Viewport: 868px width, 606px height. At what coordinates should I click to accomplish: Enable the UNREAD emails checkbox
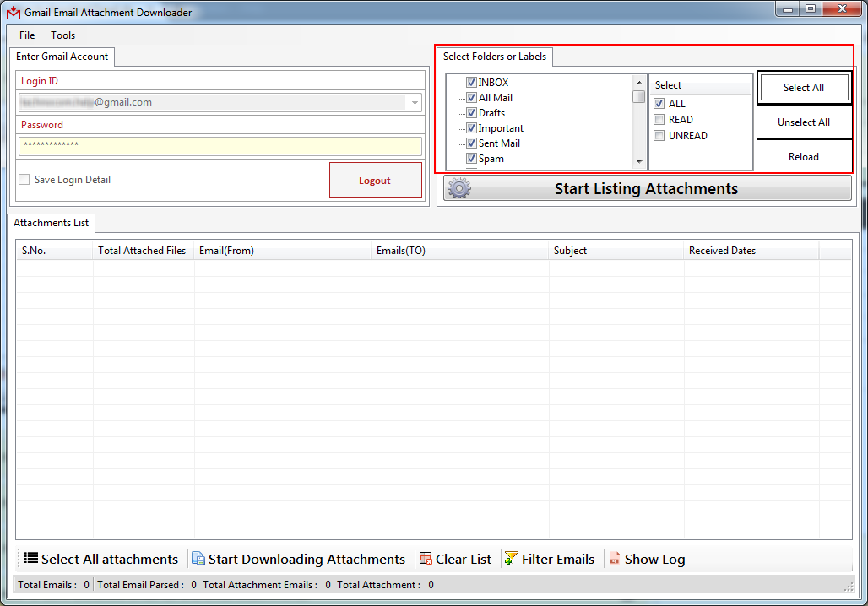point(659,136)
